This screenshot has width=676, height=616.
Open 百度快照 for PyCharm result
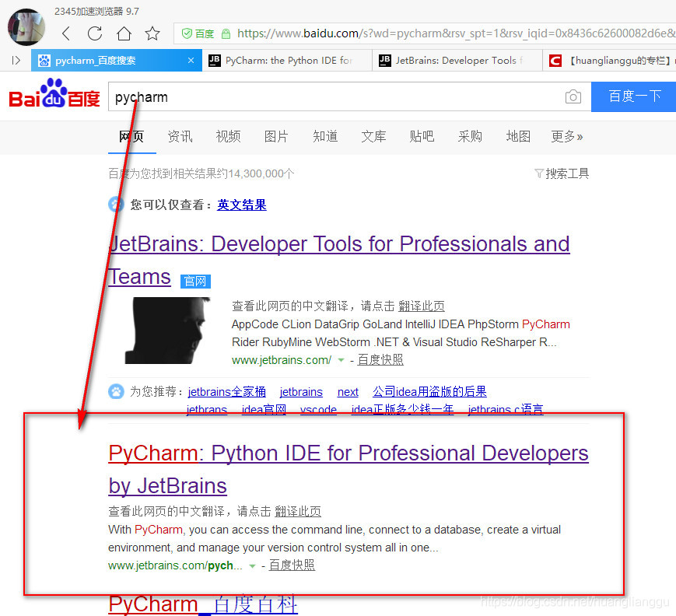292,565
